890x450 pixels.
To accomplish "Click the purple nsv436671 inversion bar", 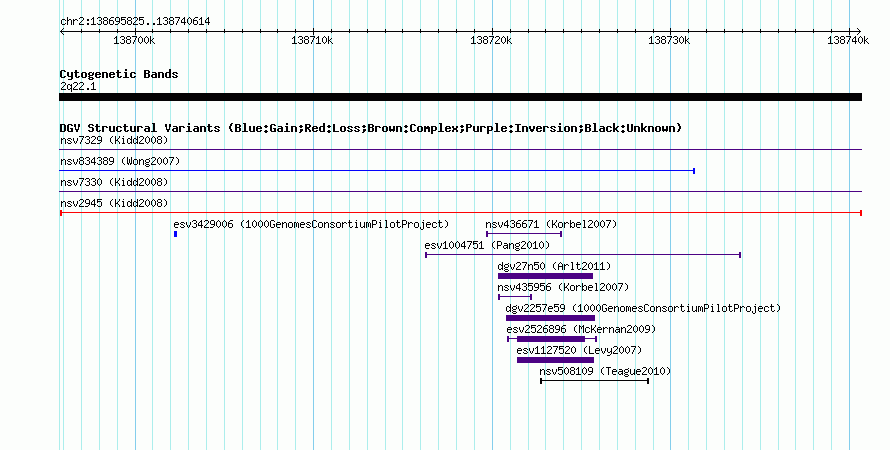I will (x=524, y=234).
